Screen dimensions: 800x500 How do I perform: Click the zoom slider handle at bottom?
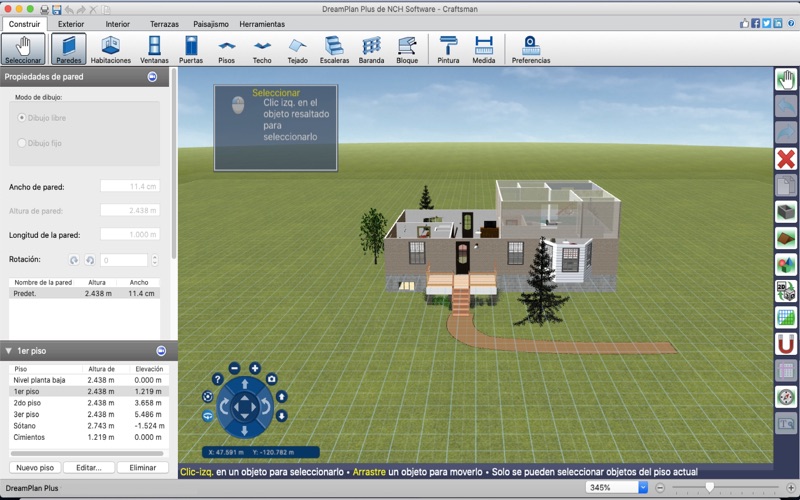(x=709, y=488)
